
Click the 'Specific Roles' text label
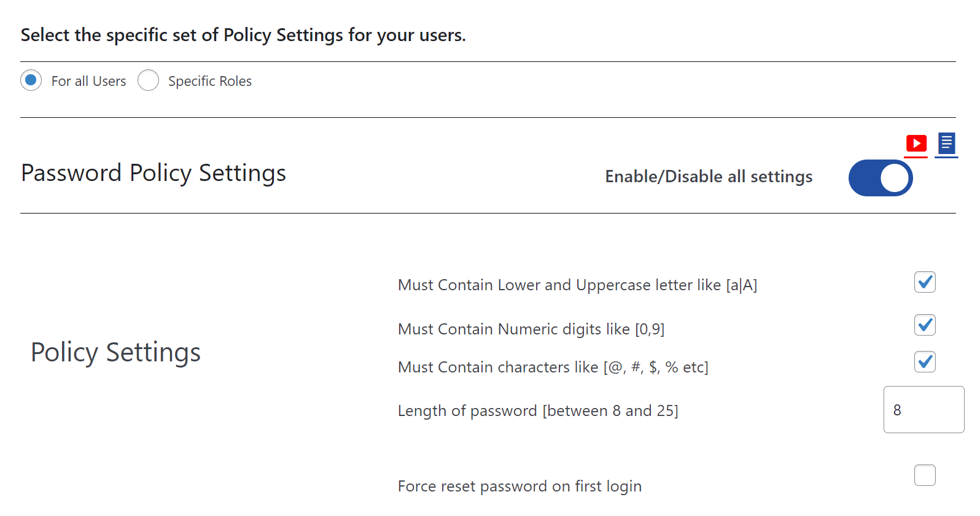tap(209, 80)
